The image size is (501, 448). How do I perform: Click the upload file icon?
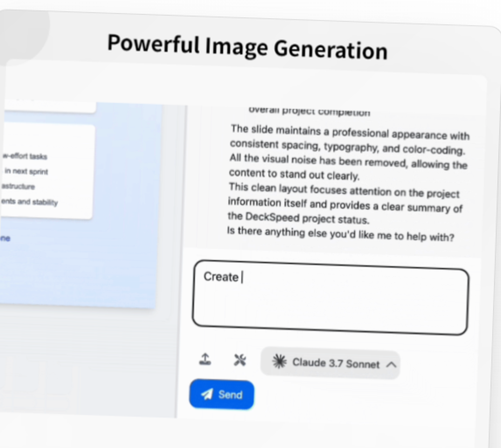point(205,359)
